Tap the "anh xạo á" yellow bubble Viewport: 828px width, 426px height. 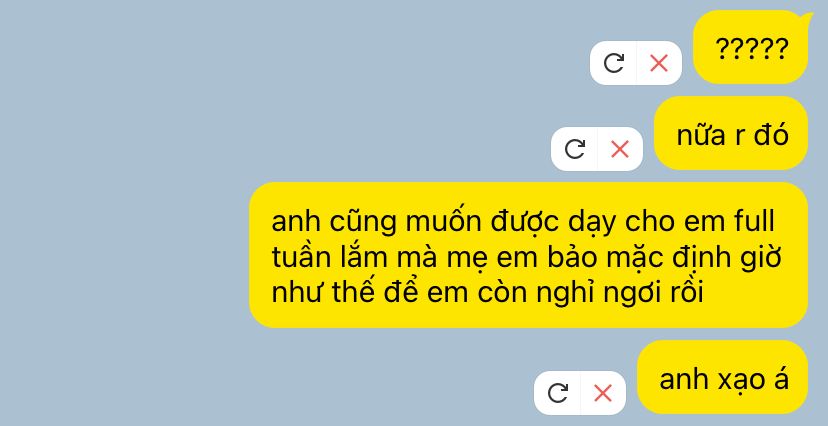(722, 377)
